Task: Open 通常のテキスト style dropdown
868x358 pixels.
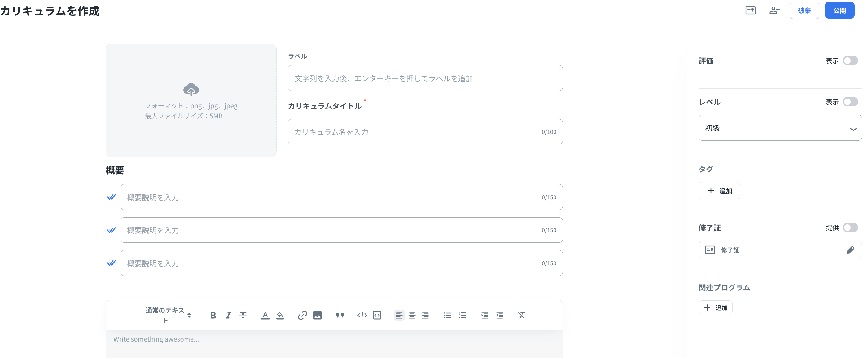Action: 168,315
